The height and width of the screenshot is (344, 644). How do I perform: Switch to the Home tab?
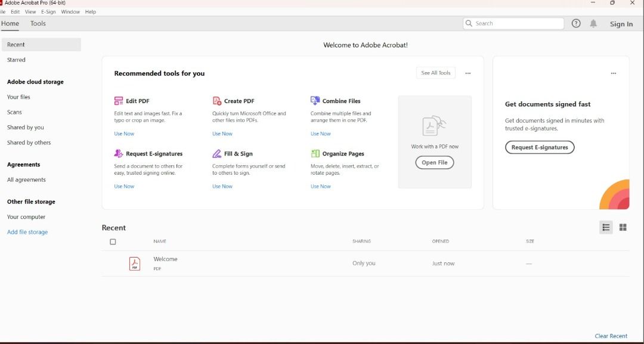pyautogui.click(x=10, y=23)
